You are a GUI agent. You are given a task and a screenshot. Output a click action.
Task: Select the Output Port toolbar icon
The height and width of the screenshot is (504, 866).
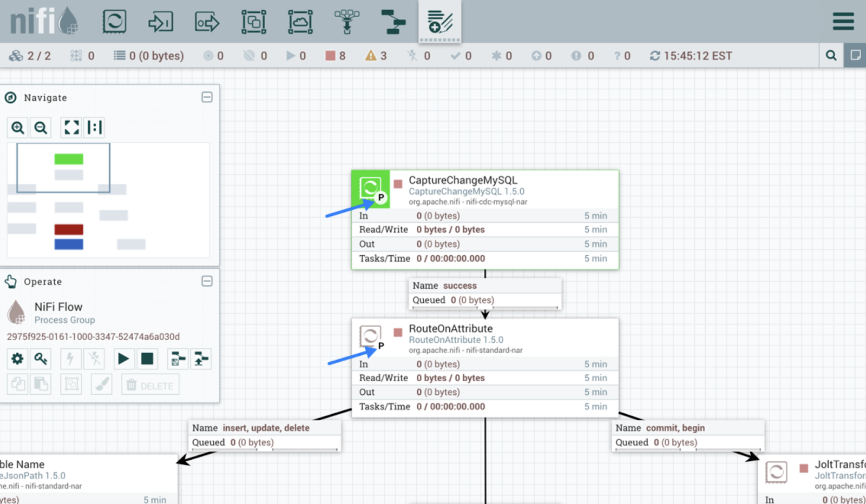point(207,22)
